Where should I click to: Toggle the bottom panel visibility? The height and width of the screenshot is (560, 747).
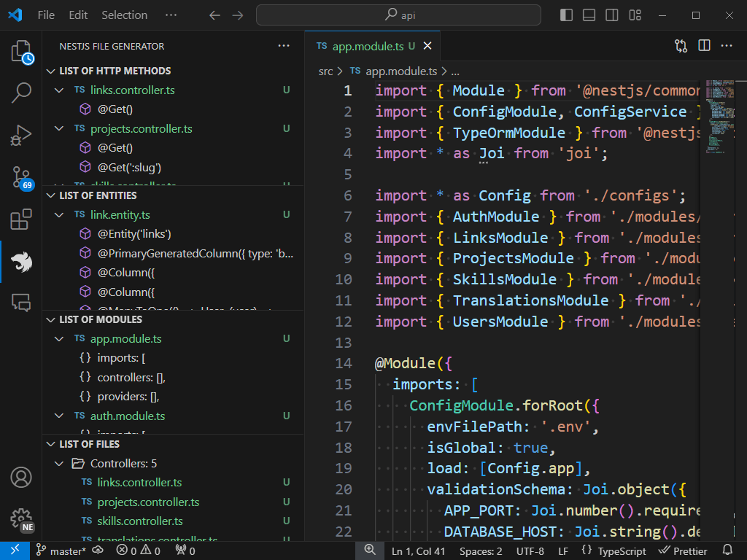point(589,15)
